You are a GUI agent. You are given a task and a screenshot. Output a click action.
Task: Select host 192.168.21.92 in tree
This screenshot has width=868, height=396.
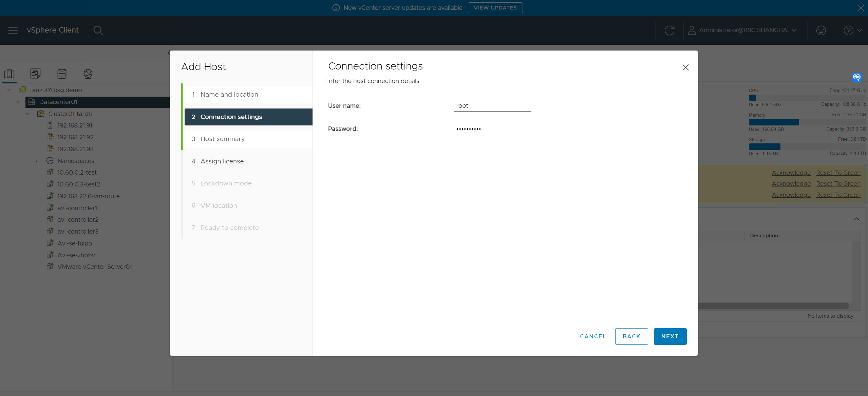tap(75, 137)
